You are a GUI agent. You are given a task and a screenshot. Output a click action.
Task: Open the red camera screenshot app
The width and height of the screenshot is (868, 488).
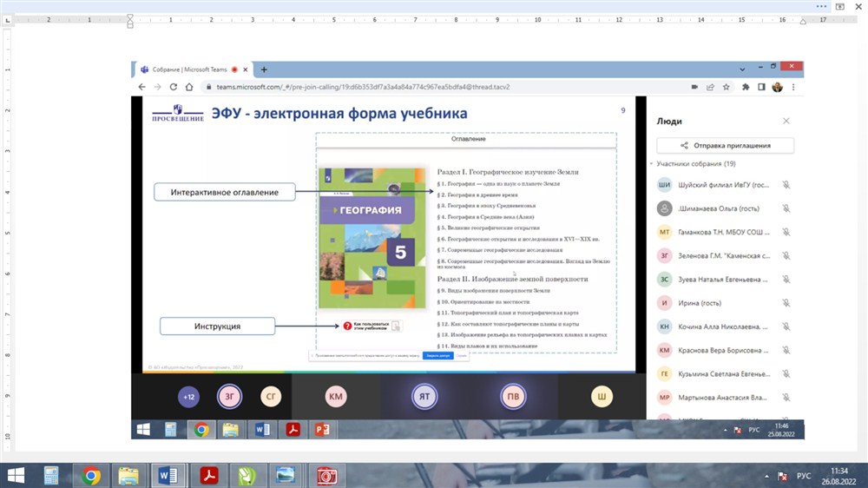(326, 475)
